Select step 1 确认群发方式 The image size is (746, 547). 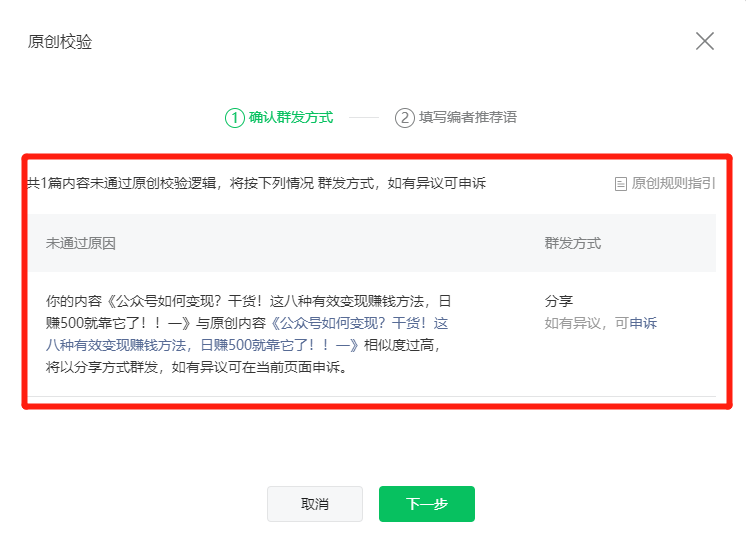pos(279,117)
